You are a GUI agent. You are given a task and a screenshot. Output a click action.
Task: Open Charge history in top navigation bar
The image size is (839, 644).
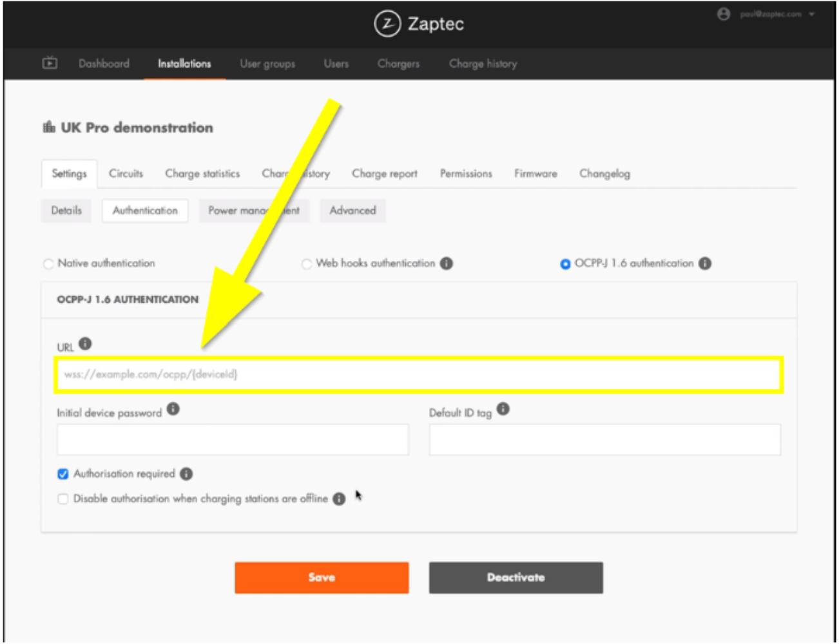click(483, 64)
